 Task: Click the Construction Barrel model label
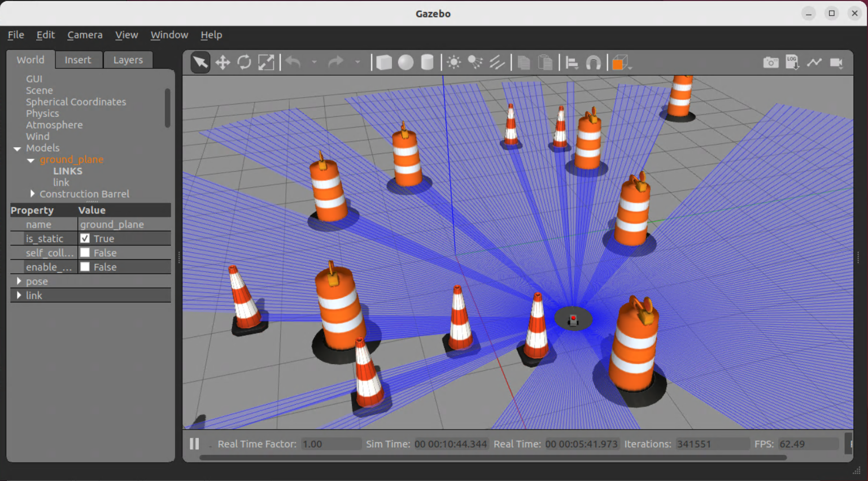pyautogui.click(x=84, y=194)
